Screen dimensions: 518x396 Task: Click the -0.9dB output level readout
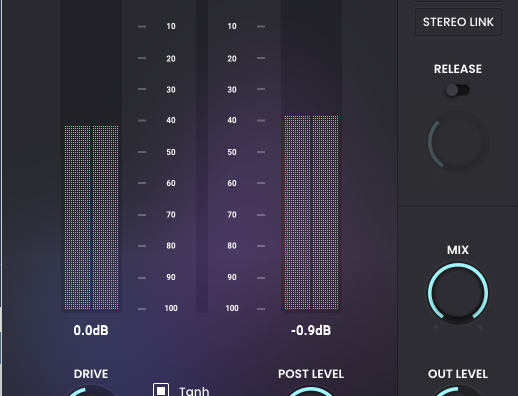(311, 330)
